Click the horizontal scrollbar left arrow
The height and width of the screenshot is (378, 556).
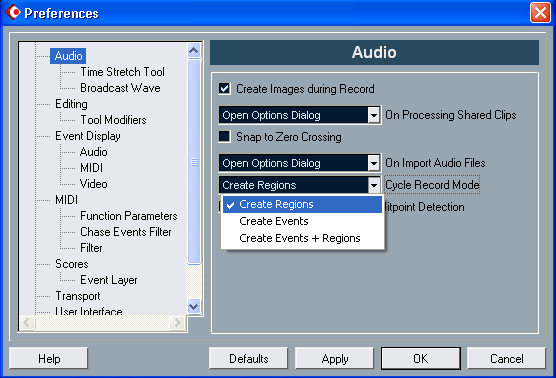pyautogui.click(x=27, y=323)
